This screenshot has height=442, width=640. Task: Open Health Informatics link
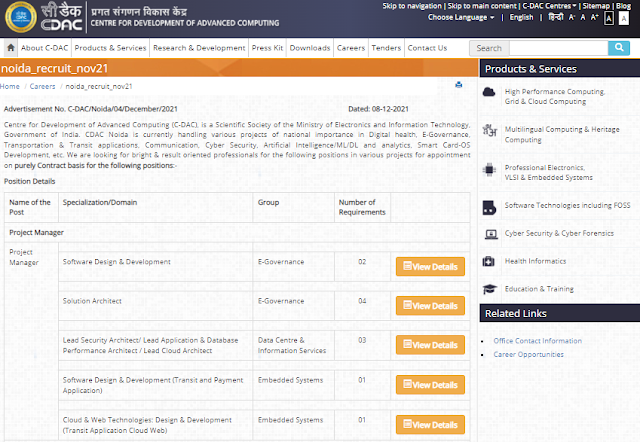(x=535, y=261)
